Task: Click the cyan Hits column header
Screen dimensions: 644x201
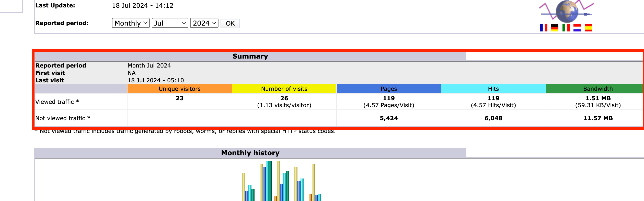Action: click(x=493, y=89)
